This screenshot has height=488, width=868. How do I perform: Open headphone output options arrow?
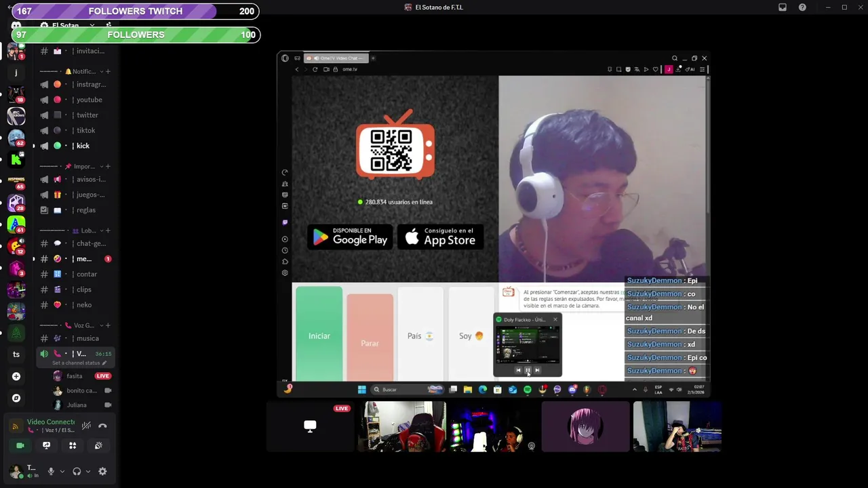[x=87, y=471]
